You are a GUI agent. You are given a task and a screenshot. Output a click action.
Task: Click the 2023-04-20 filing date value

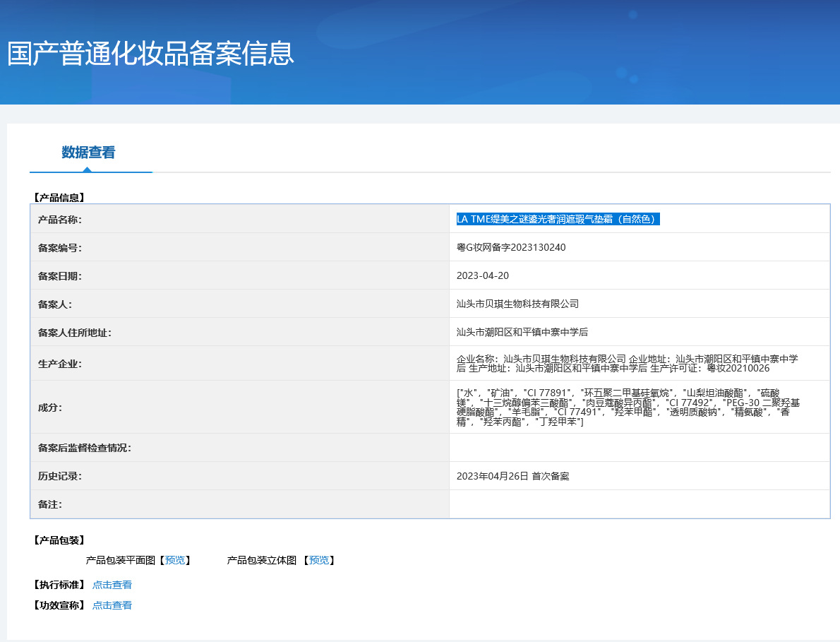click(483, 275)
